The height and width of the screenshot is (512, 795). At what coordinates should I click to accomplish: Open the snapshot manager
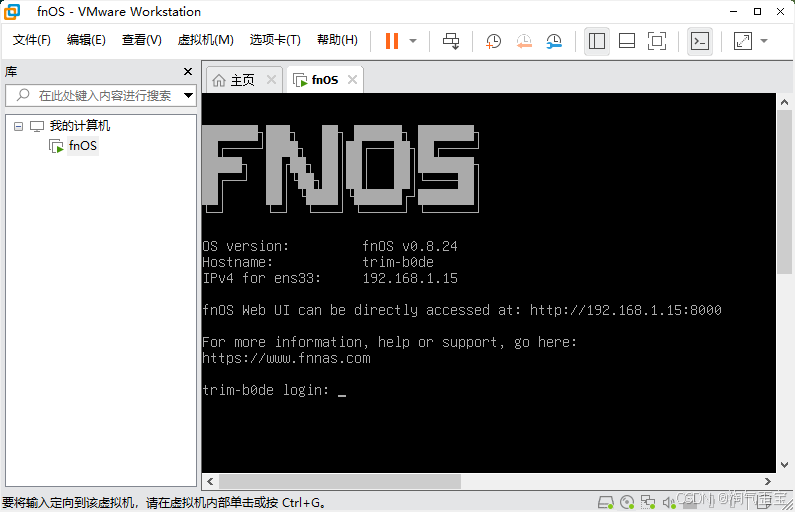[x=554, y=41]
